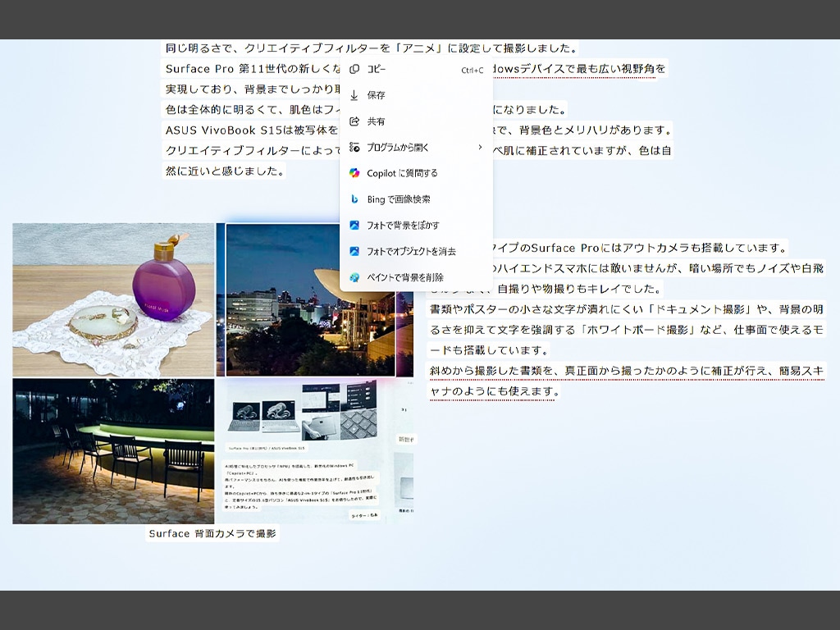Click the text ードも搭載しています。
The height and width of the screenshot is (630, 840).
pyautogui.click(x=490, y=350)
